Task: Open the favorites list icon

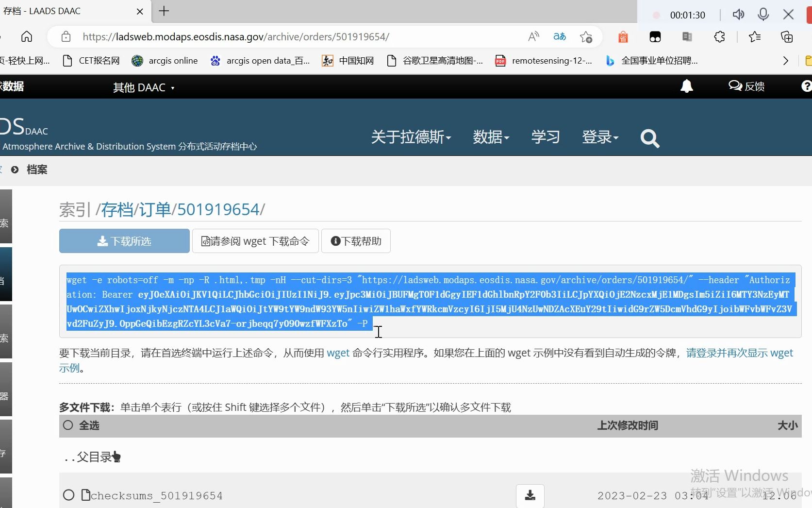Action: point(755,36)
